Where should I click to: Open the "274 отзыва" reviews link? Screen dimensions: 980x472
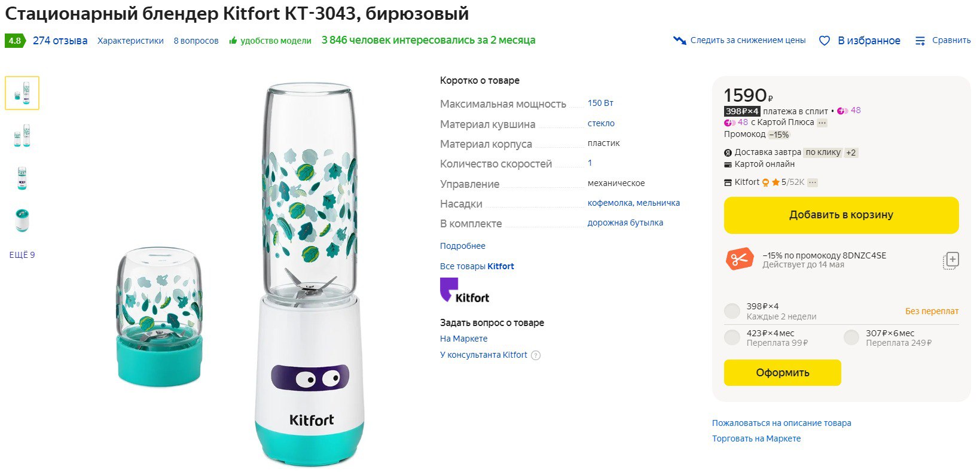tap(60, 41)
